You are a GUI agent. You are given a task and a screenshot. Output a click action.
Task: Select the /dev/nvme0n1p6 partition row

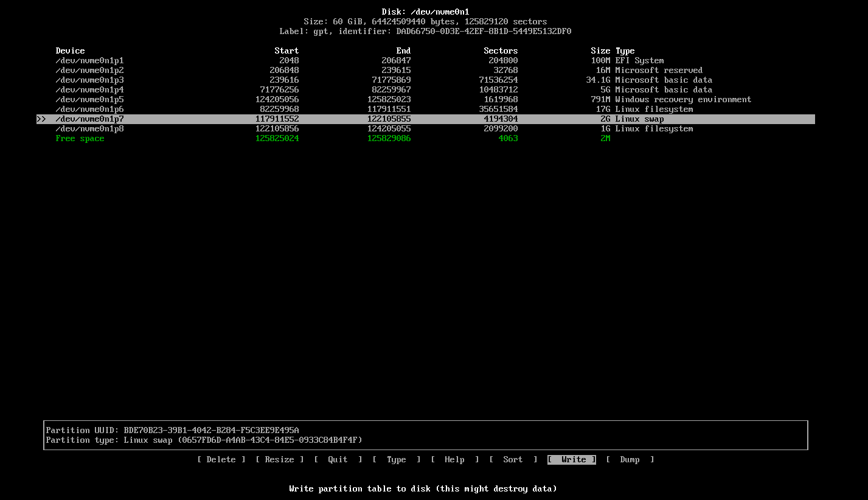[x=426, y=109]
